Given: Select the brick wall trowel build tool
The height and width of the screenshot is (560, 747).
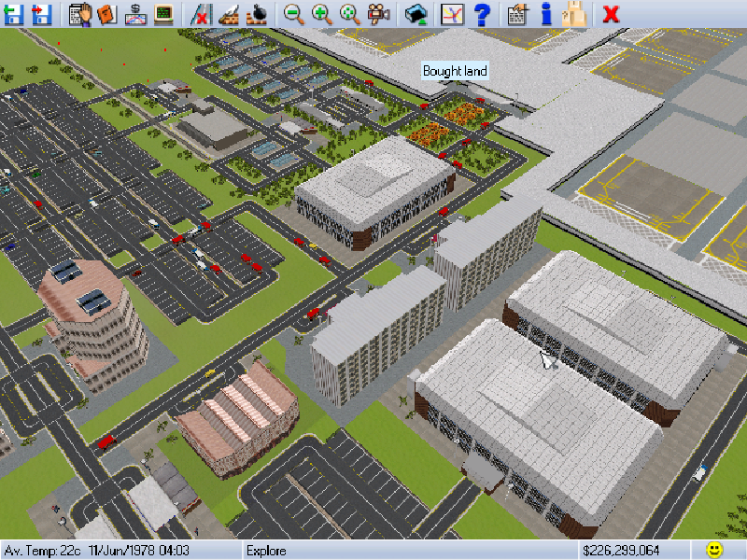Looking at the screenshot, I should click(x=228, y=13).
